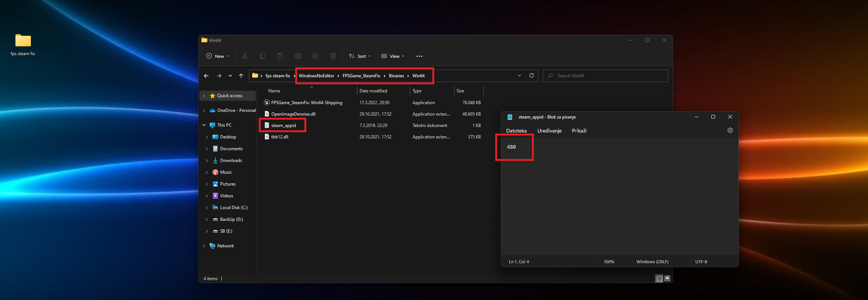Navigate up one folder level
Image resolution: width=868 pixels, height=300 pixels.
point(241,76)
